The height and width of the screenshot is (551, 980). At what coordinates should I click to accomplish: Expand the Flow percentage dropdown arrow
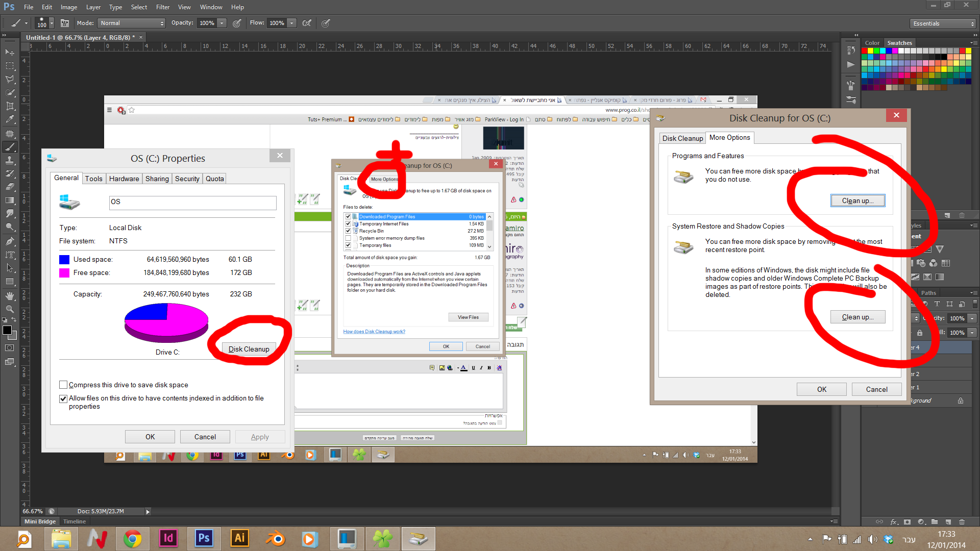pos(292,23)
